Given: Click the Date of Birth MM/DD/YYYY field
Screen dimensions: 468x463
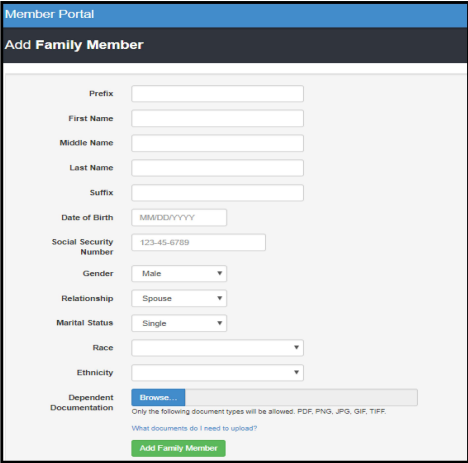Looking at the screenshot, I should coord(179,218).
